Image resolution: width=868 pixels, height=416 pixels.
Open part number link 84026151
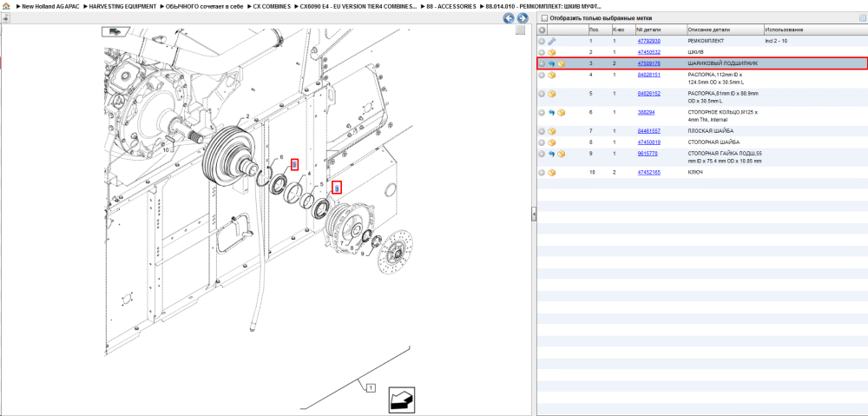coord(648,74)
